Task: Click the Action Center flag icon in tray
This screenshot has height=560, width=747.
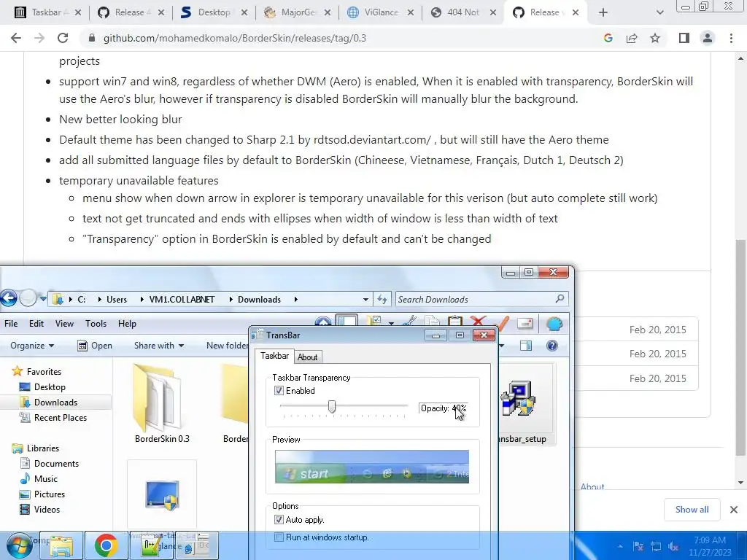Action: (638, 547)
